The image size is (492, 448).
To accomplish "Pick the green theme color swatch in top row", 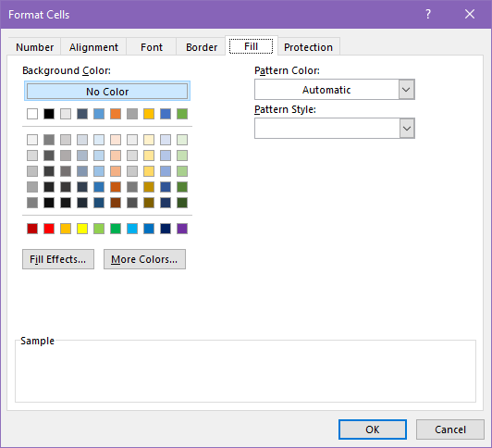I will point(182,114).
